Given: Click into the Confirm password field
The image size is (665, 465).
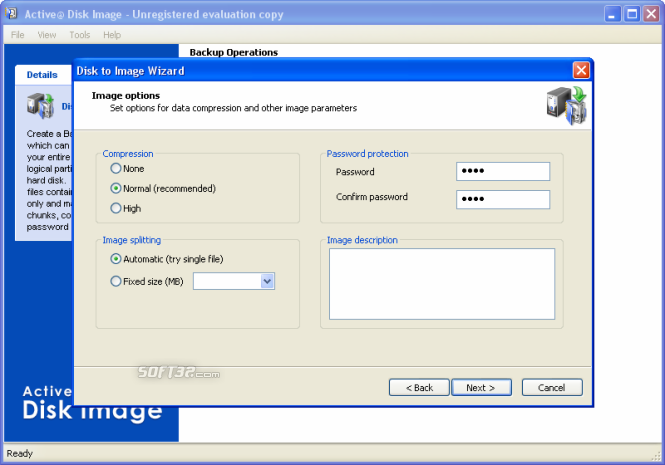Looking at the screenshot, I should [503, 199].
